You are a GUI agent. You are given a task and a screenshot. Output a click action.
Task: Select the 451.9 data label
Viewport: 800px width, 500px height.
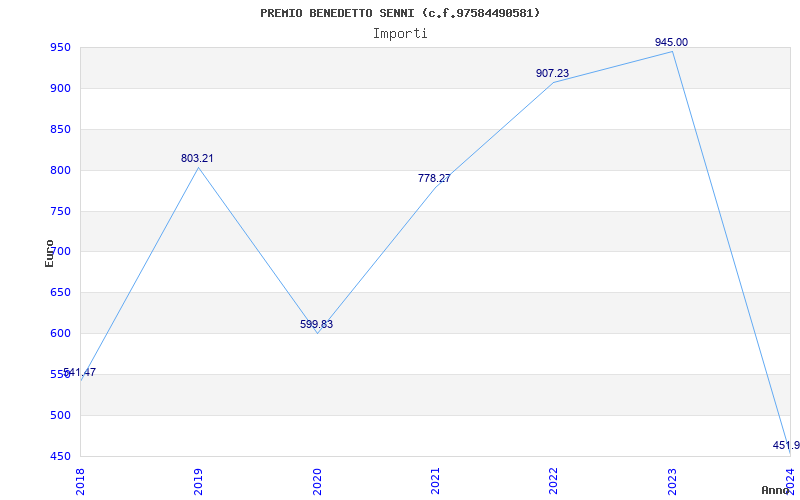[786, 445]
